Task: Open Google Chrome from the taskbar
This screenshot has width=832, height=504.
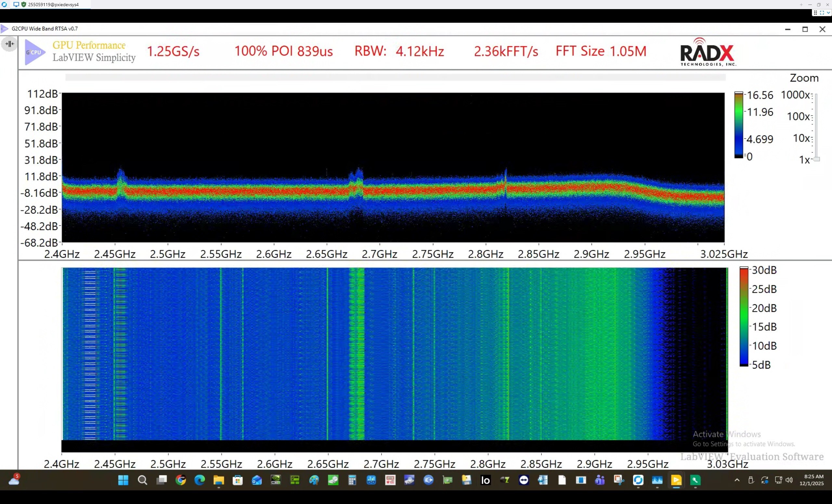Action: [x=181, y=480]
